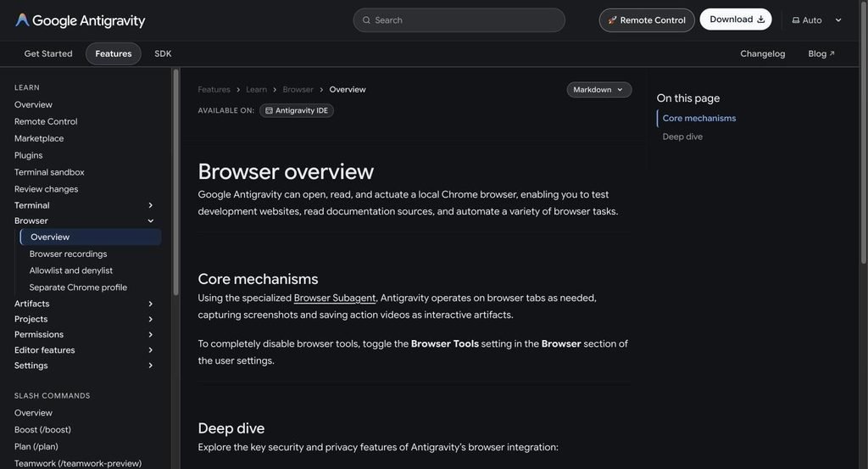Click the Features breadcrumb
Image resolution: width=868 pixels, height=469 pixels.
coord(214,90)
